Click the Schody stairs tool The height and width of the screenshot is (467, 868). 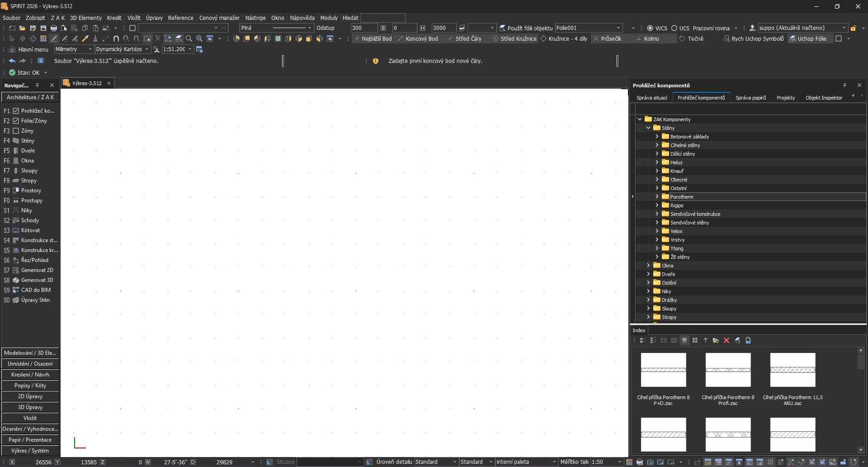tap(30, 220)
